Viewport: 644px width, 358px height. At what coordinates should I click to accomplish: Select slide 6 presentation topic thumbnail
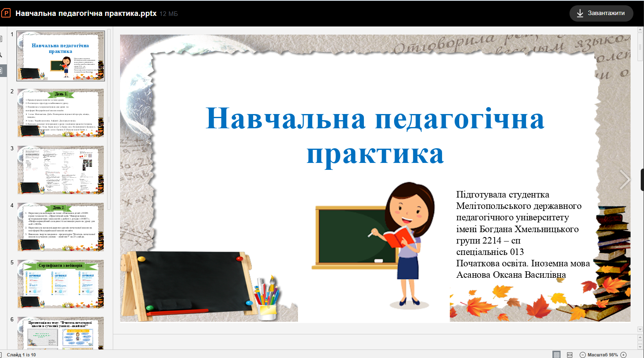[x=61, y=333]
